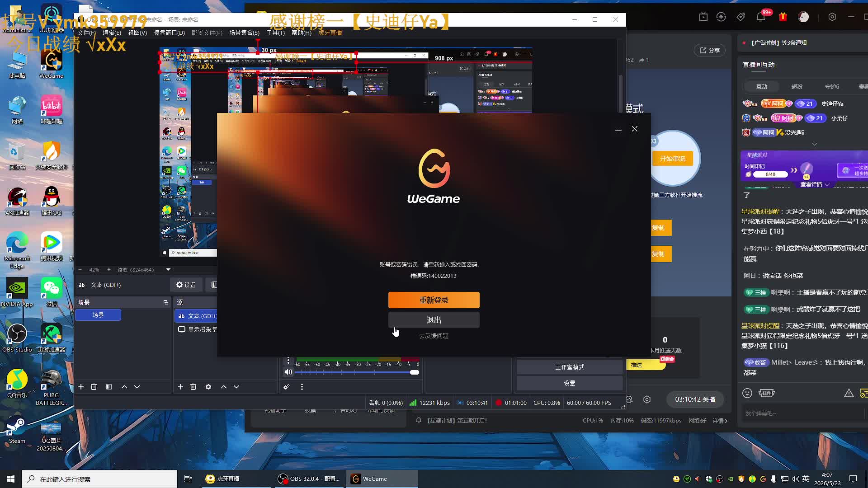Add a new source with plus icon
This screenshot has width=868, height=488.
click(x=180, y=387)
